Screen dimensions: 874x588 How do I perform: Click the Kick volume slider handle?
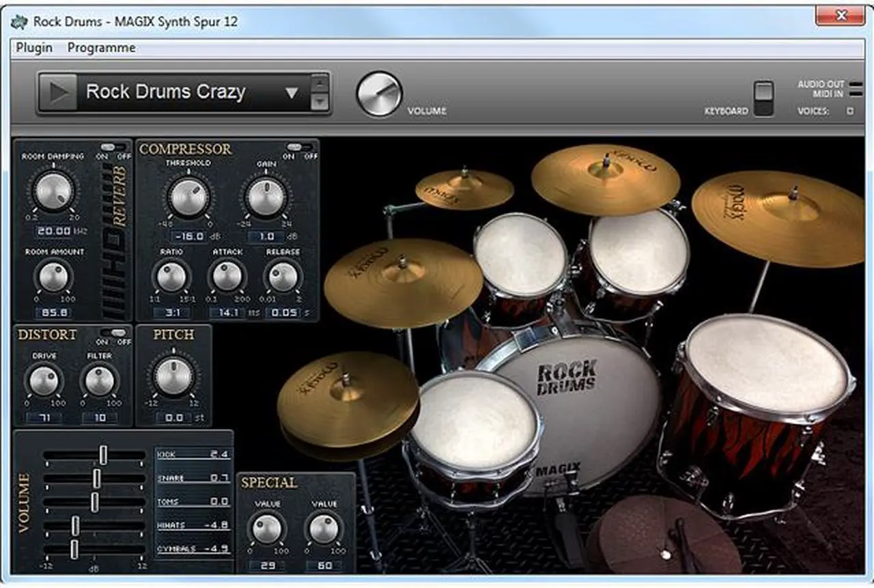(103, 455)
